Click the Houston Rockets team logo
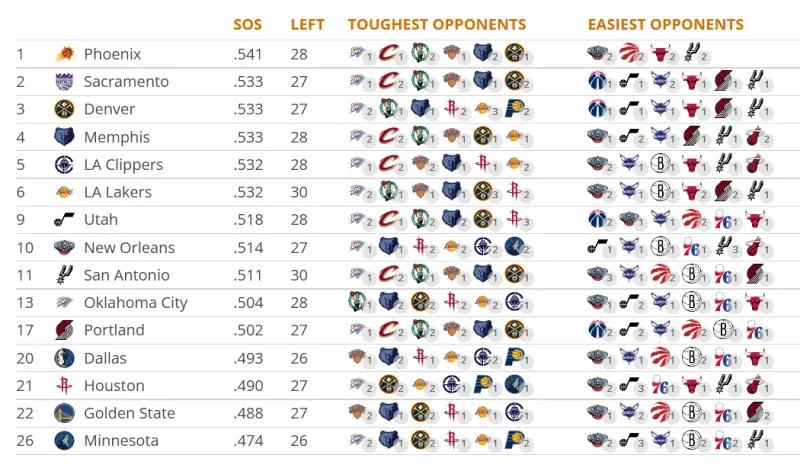This screenshot has height=468, width=800. click(64, 385)
